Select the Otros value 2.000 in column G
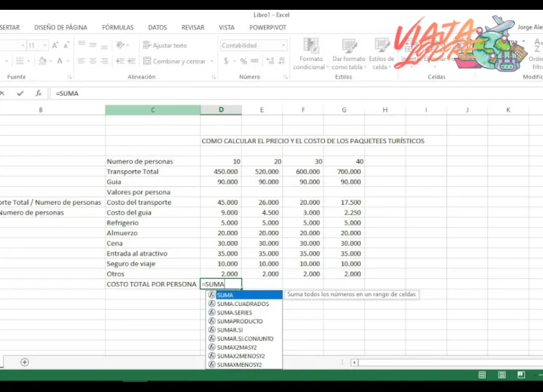The width and height of the screenshot is (543, 392). pyautogui.click(x=344, y=274)
